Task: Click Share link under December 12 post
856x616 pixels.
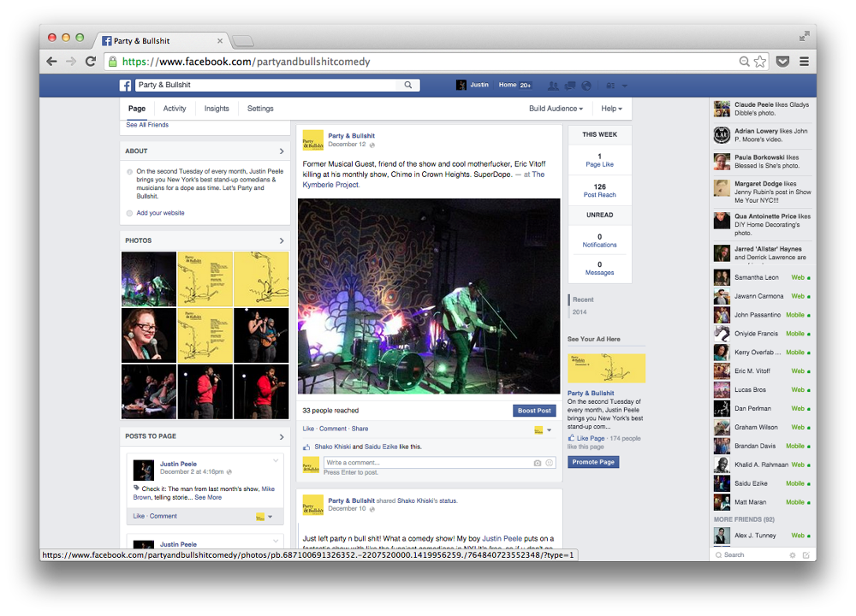Action: (360, 429)
